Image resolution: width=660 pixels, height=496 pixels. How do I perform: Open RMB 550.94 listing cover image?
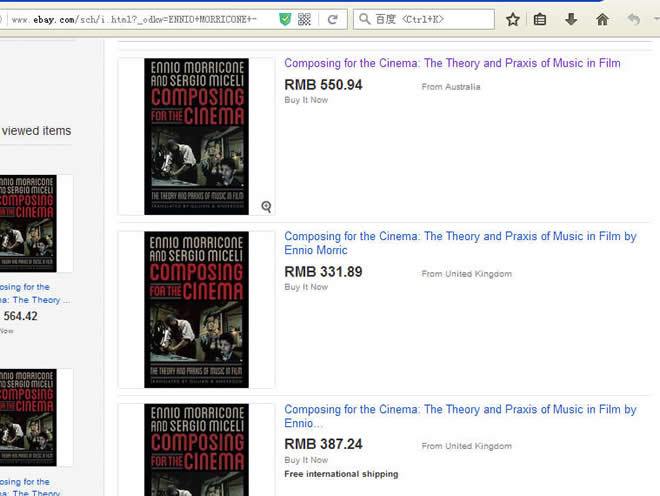pos(196,136)
